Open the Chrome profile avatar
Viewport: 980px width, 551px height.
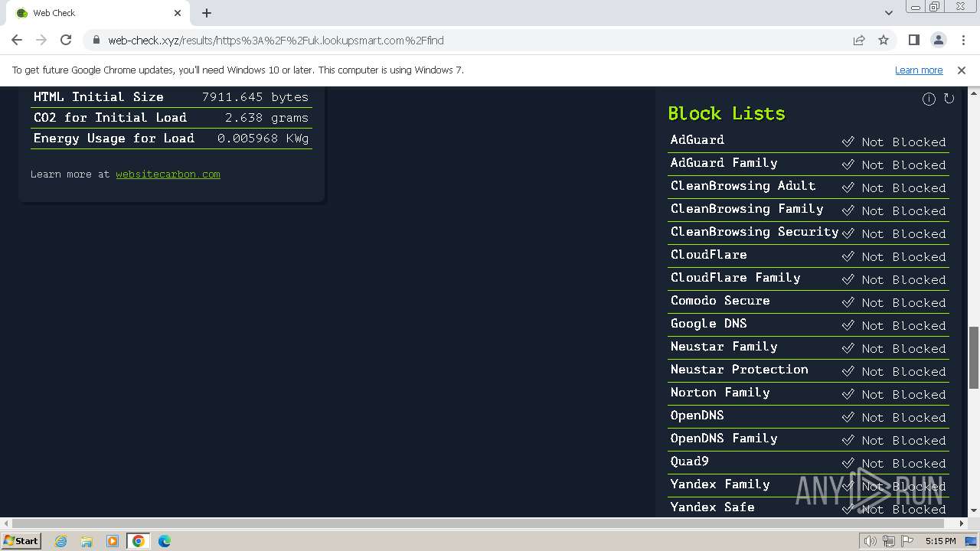(938, 40)
